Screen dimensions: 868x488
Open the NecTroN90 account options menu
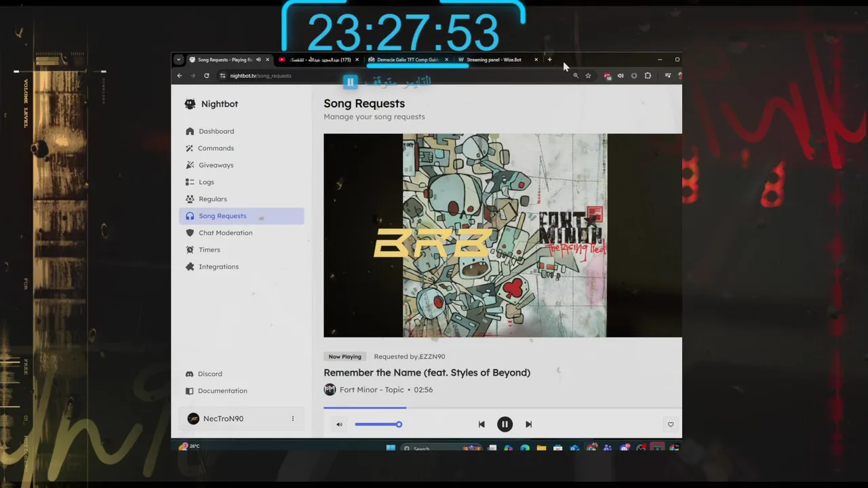point(293,418)
